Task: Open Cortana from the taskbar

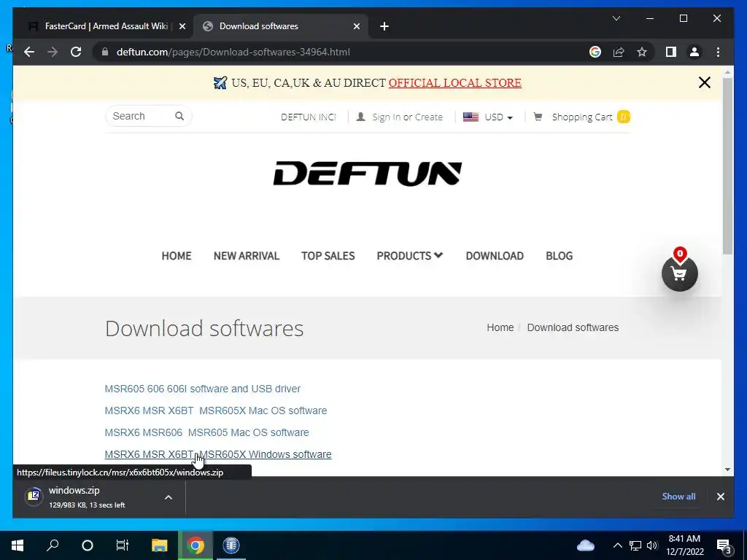Action: click(88, 545)
